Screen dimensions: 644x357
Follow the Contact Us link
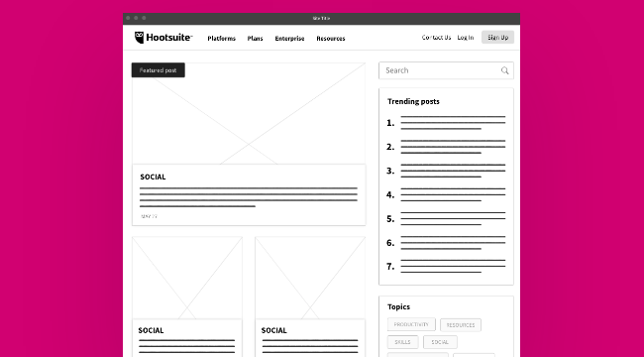[436, 38]
